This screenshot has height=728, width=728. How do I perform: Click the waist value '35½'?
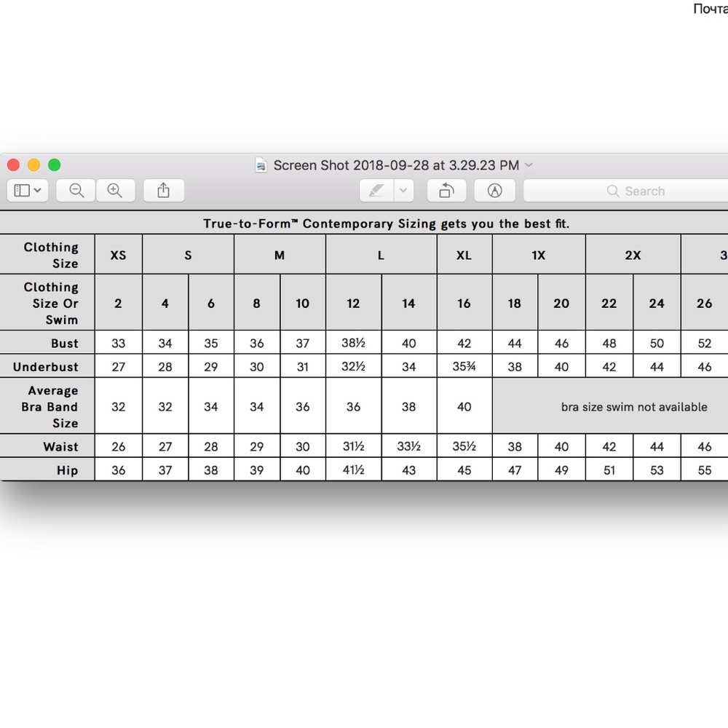click(x=464, y=446)
